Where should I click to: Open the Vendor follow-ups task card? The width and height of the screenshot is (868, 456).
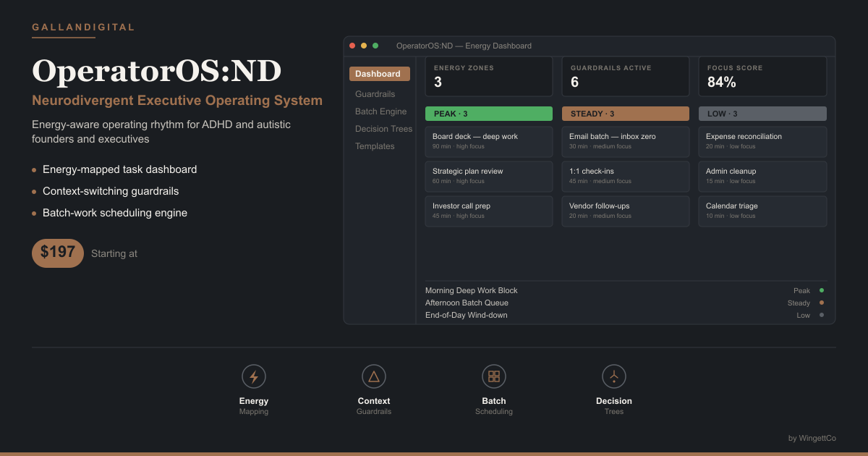click(x=626, y=211)
